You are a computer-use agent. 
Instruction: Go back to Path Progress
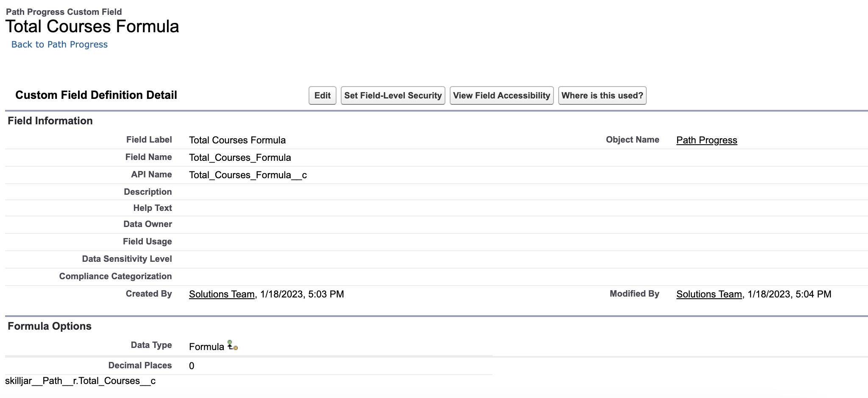(x=59, y=45)
